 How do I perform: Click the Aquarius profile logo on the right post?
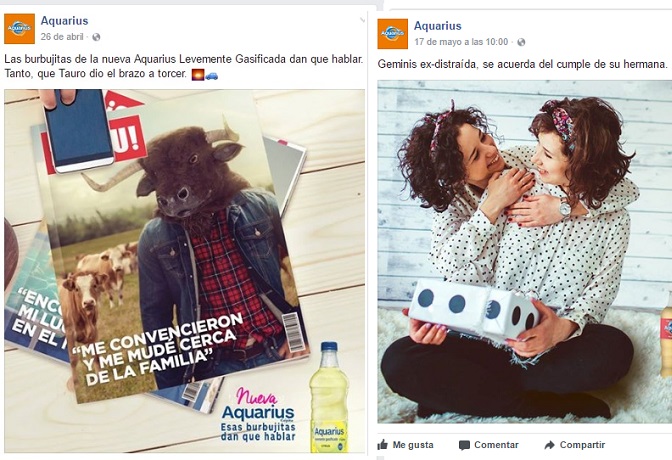coord(393,34)
